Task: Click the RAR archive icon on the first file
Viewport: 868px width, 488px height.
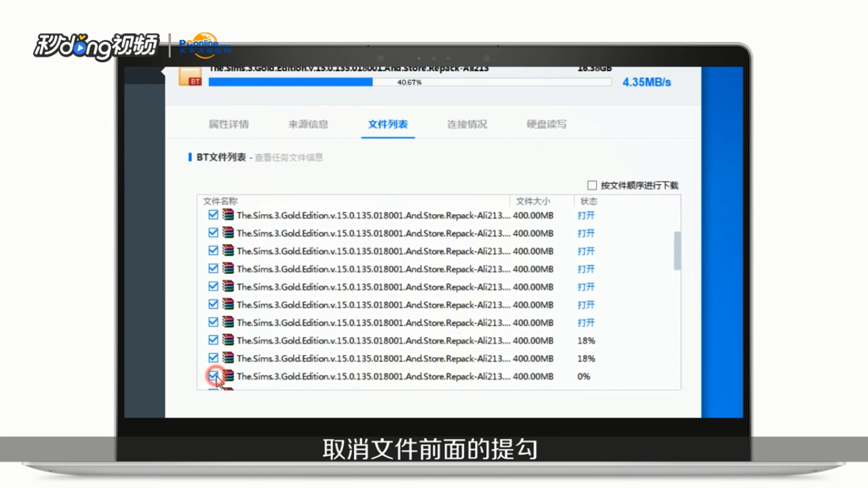Action: [227, 215]
